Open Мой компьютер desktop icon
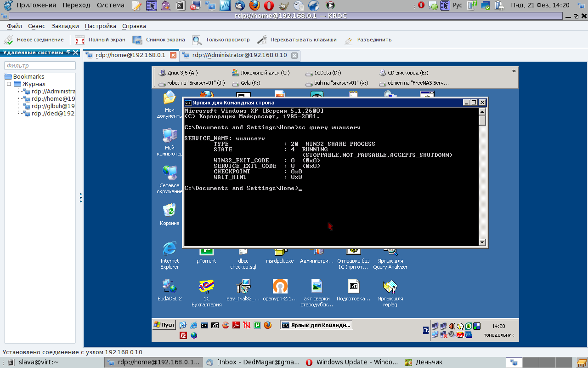The height and width of the screenshot is (368, 588). click(170, 143)
